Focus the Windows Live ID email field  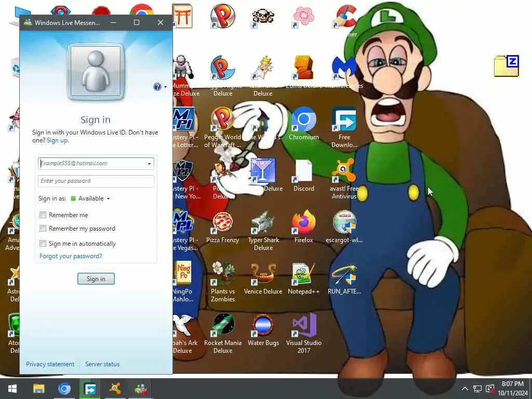tap(96, 164)
